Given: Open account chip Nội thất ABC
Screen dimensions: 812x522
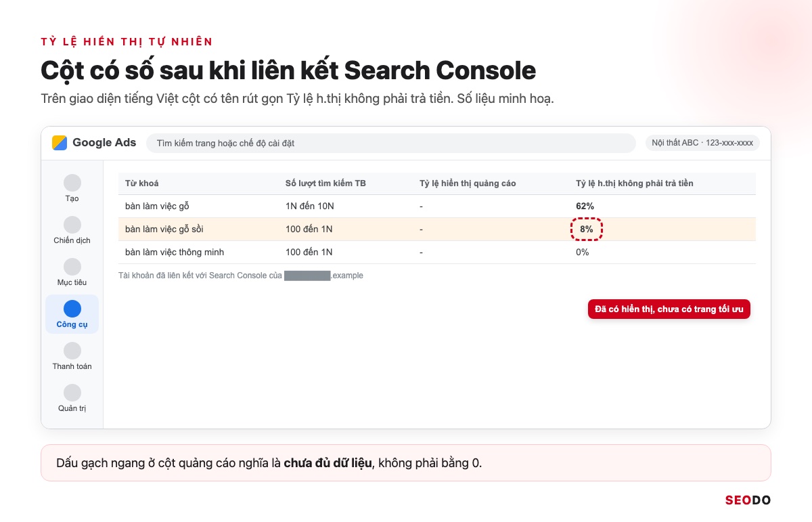Looking at the screenshot, I should [702, 143].
